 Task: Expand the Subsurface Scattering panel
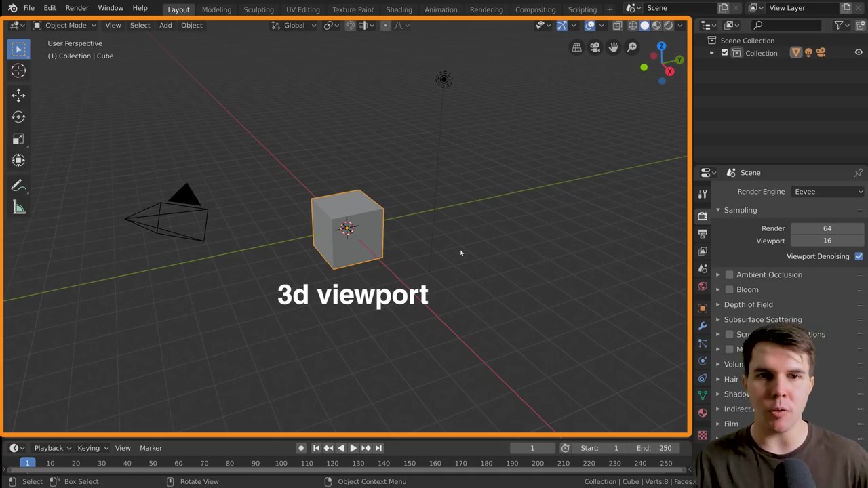point(763,319)
